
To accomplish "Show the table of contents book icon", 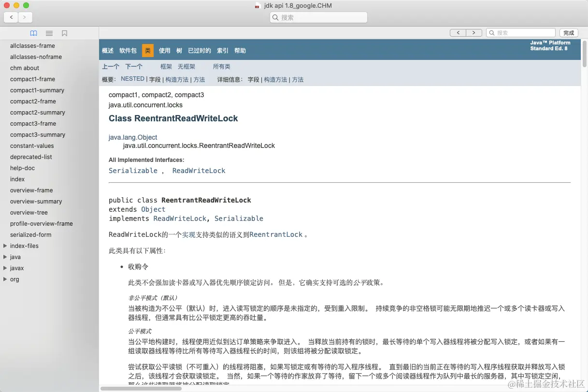I will [33, 33].
